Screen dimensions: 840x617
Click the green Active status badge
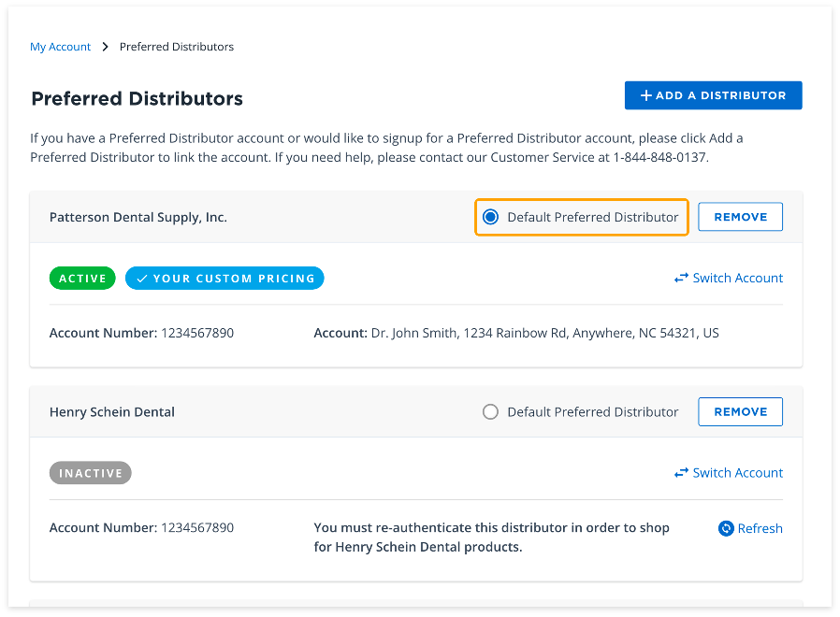tap(82, 279)
